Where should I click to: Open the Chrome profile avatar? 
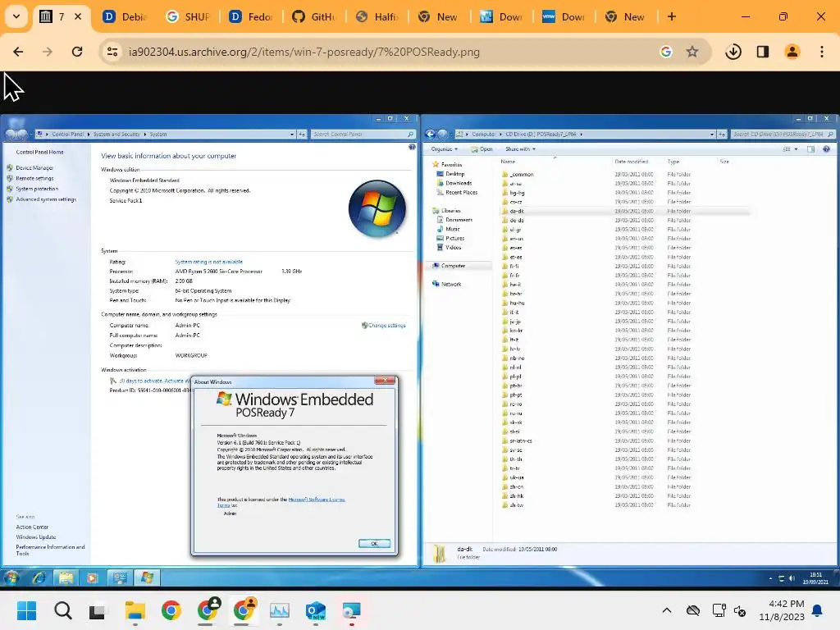[792, 52]
